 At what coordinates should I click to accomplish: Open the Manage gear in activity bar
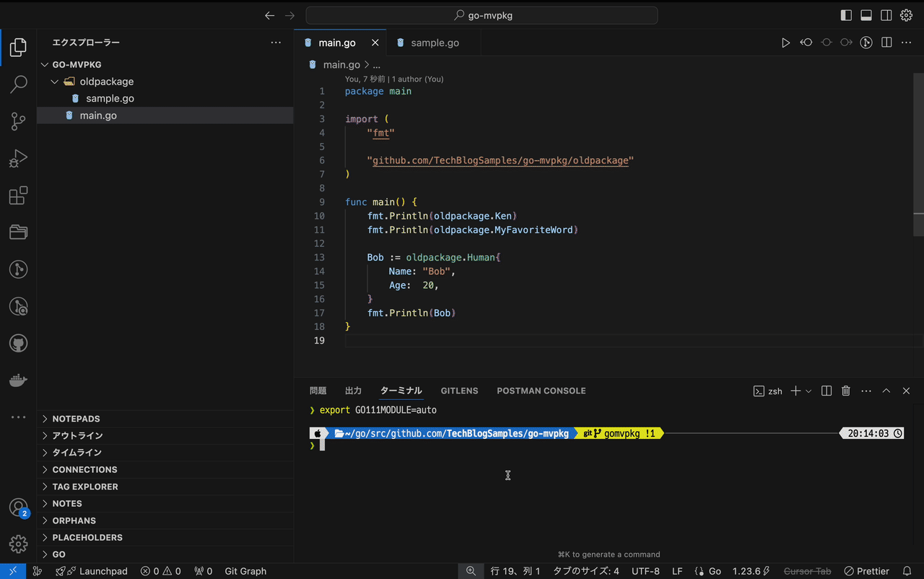tap(19, 544)
